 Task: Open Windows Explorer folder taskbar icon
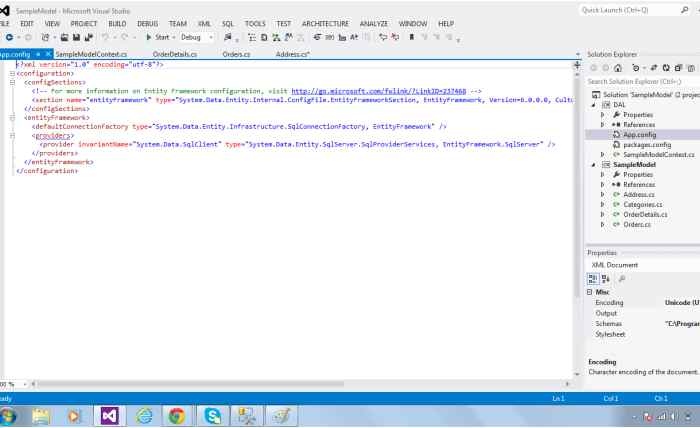(x=41, y=416)
